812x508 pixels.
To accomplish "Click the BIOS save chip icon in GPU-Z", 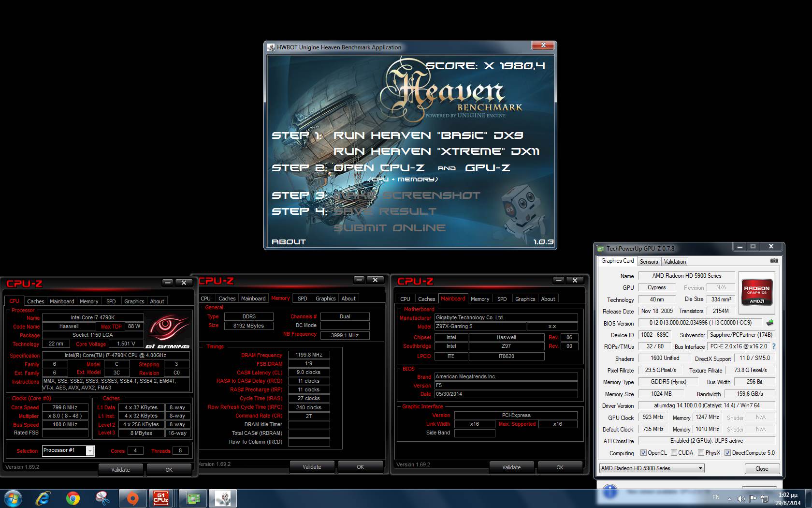I will point(770,323).
